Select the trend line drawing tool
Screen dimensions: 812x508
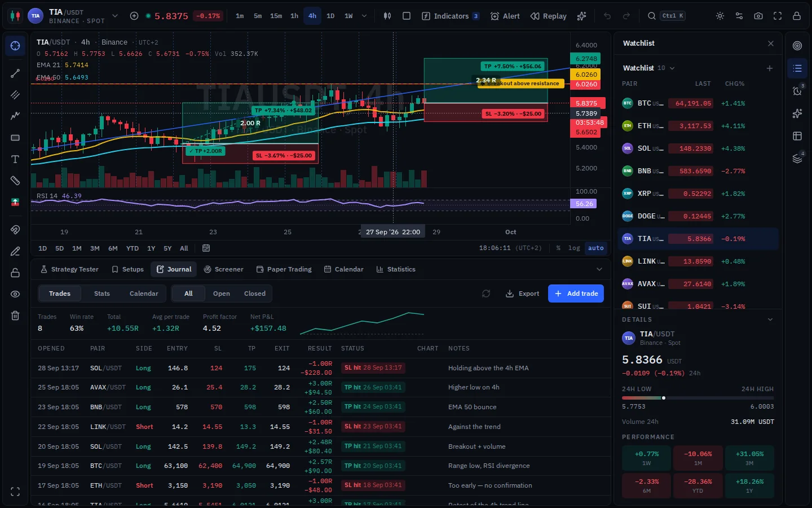[x=15, y=73]
